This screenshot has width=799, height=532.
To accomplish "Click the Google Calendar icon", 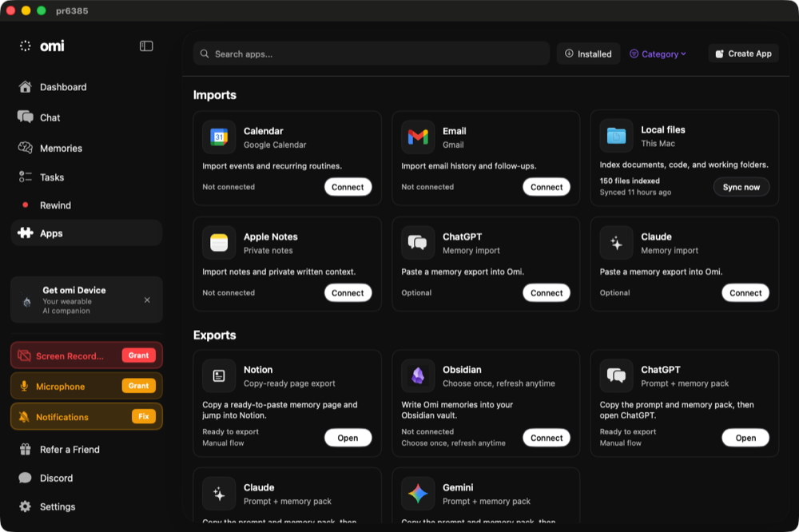I will coord(219,137).
